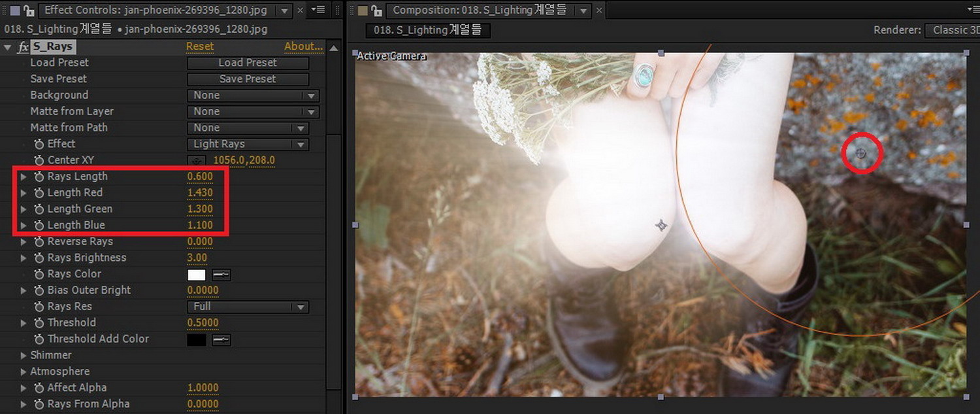The height and width of the screenshot is (414, 980).
Task: Open the black Threshold Add Color swatch
Action: 197,339
